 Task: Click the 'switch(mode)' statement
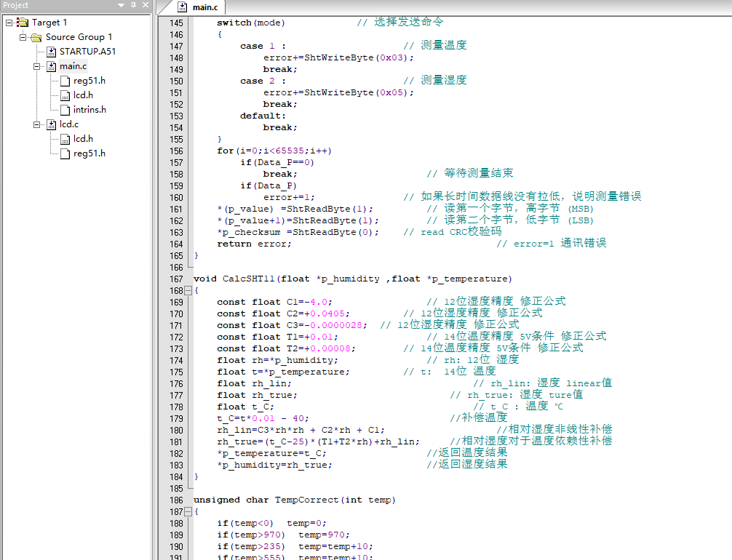point(251,23)
